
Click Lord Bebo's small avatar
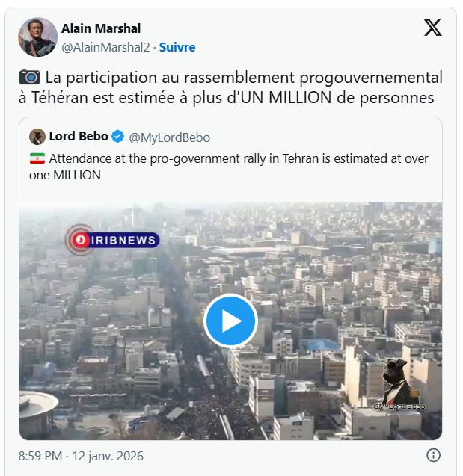[x=37, y=137]
